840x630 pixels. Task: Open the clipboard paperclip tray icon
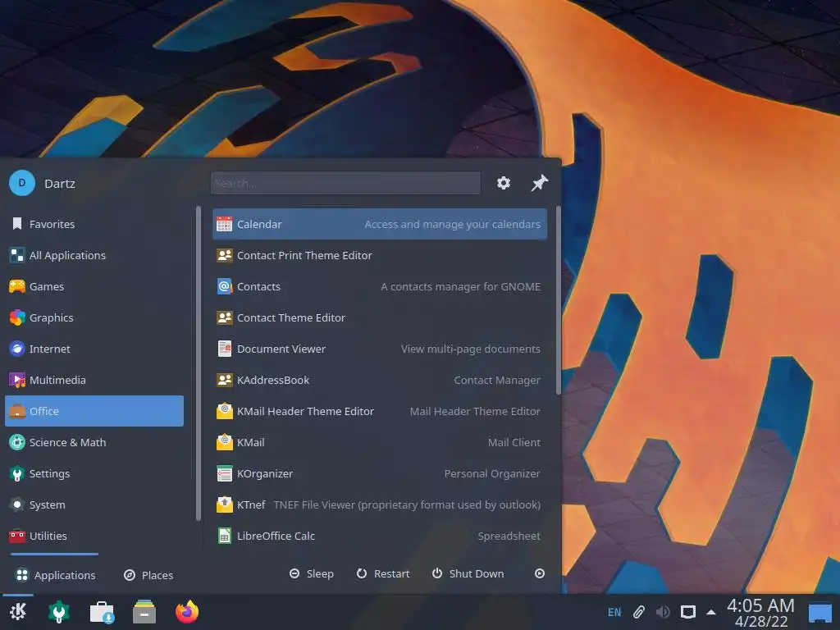[x=638, y=612]
